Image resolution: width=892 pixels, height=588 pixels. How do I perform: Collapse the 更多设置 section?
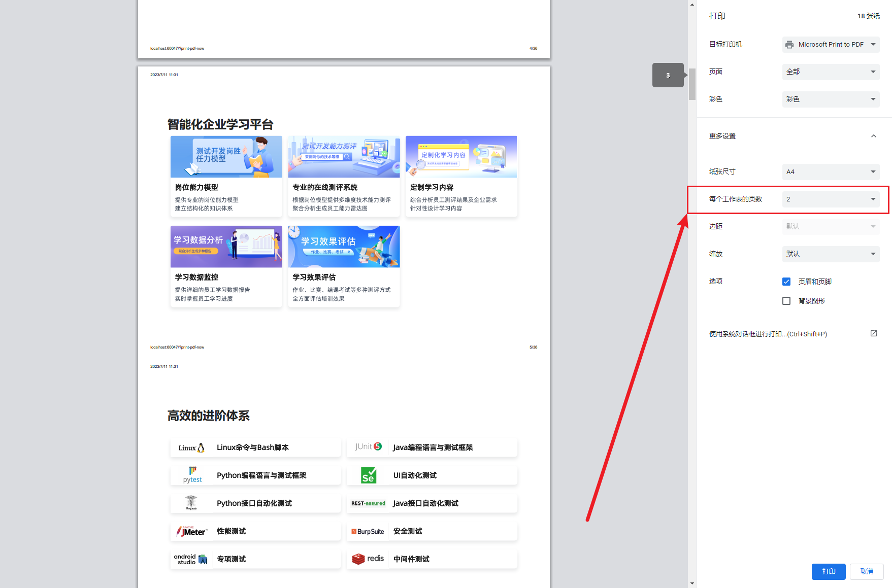click(x=873, y=136)
